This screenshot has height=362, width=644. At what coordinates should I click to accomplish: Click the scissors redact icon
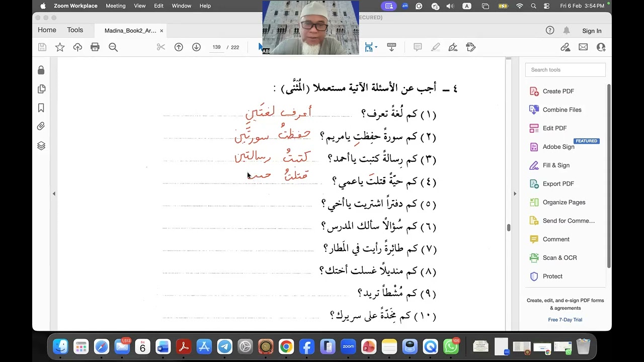click(161, 47)
